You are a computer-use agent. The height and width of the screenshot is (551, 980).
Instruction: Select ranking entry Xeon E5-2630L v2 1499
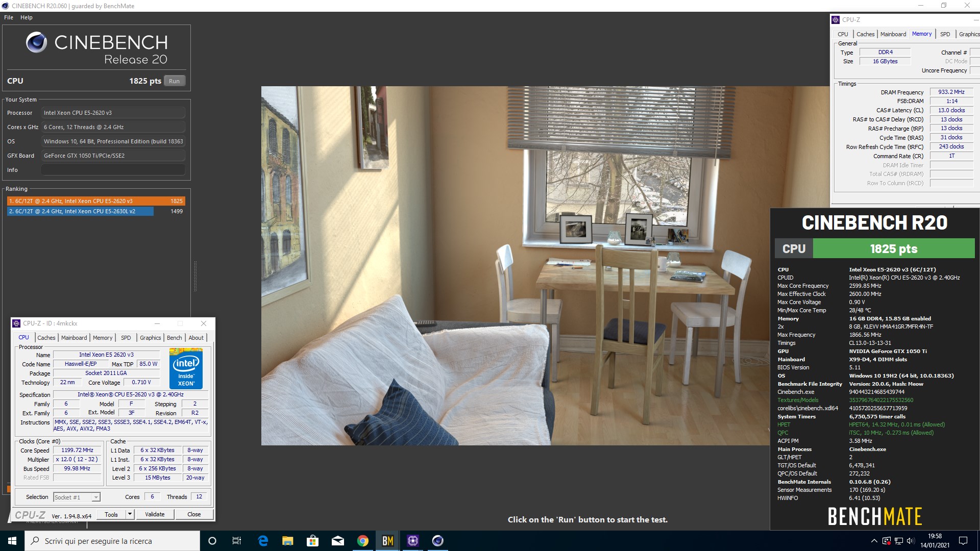pos(95,211)
